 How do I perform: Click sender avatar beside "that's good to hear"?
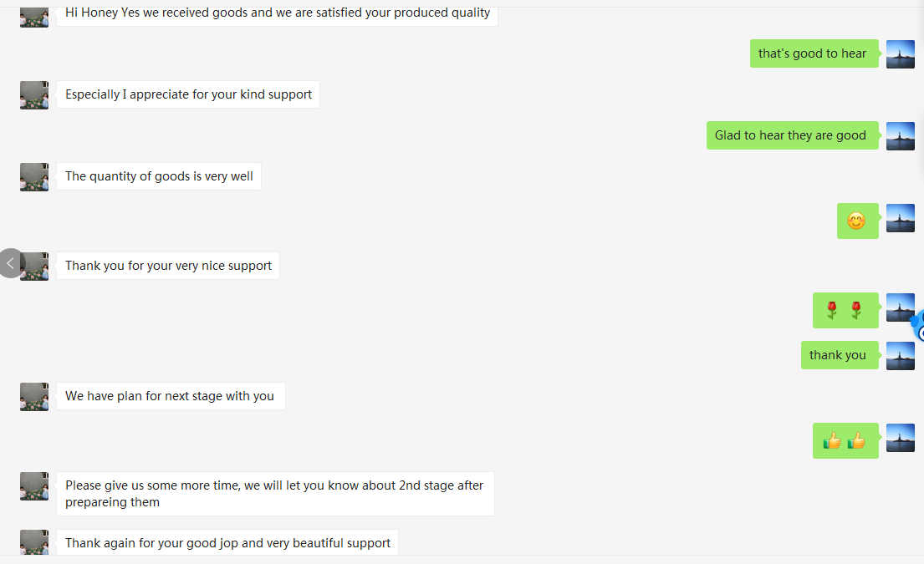(x=901, y=54)
